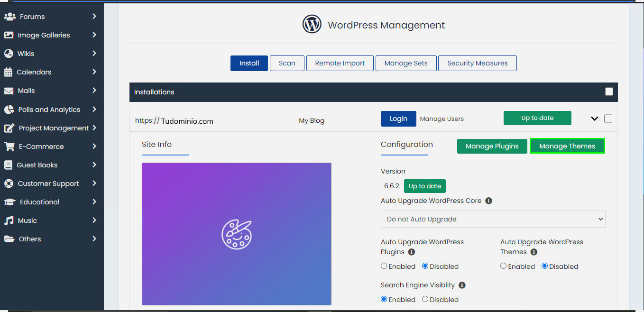Open the WordPress logo icon
The height and width of the screenshot is (312, 644).
312,24
